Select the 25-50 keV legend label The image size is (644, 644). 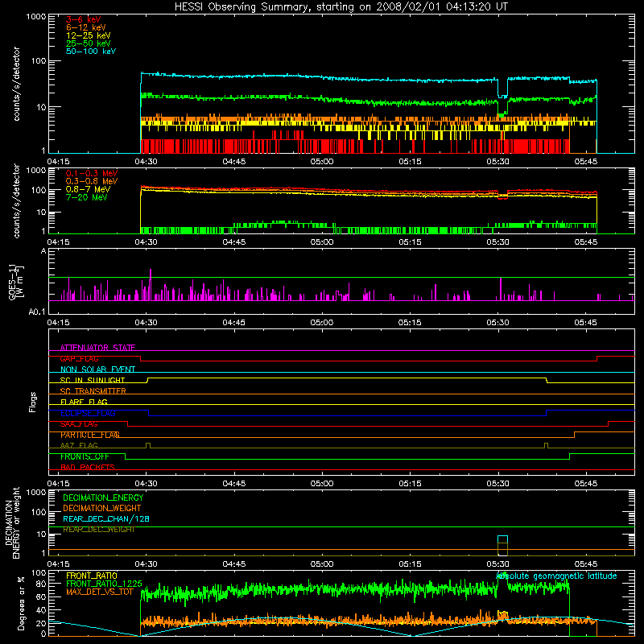point(89,43)
